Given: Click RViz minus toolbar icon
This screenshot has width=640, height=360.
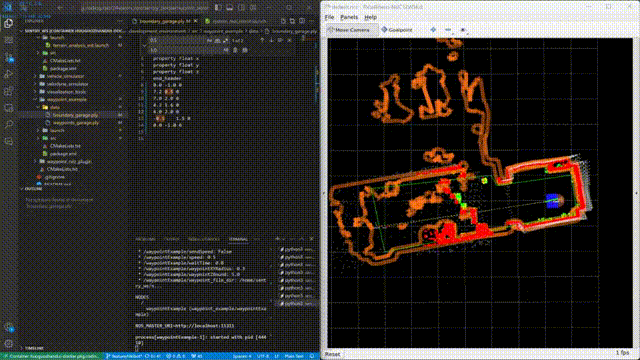Looking at the screenshot, I should click(448, 30).
